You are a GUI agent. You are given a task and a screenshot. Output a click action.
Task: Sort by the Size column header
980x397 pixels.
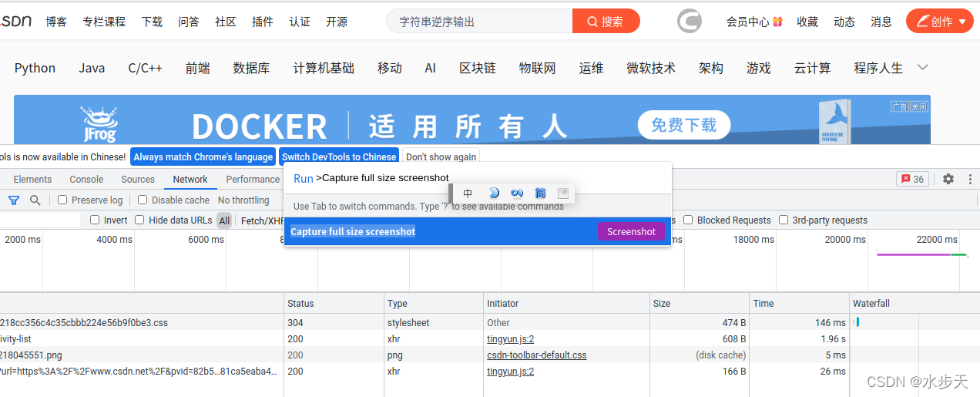point(700,303)
